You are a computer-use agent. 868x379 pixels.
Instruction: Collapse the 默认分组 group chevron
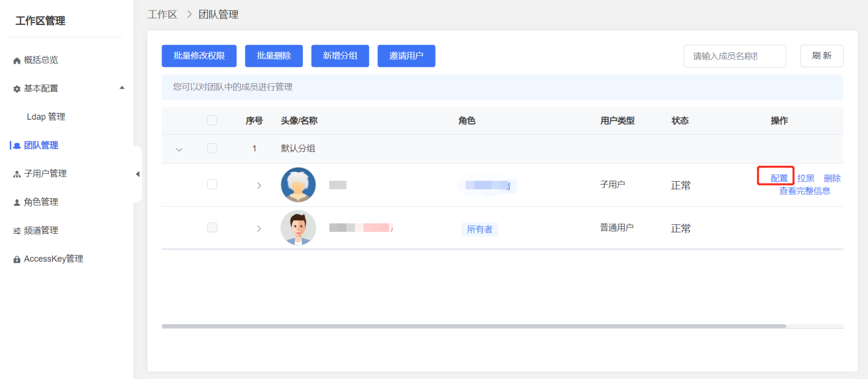pyautogui.click(x=179, y=150)
